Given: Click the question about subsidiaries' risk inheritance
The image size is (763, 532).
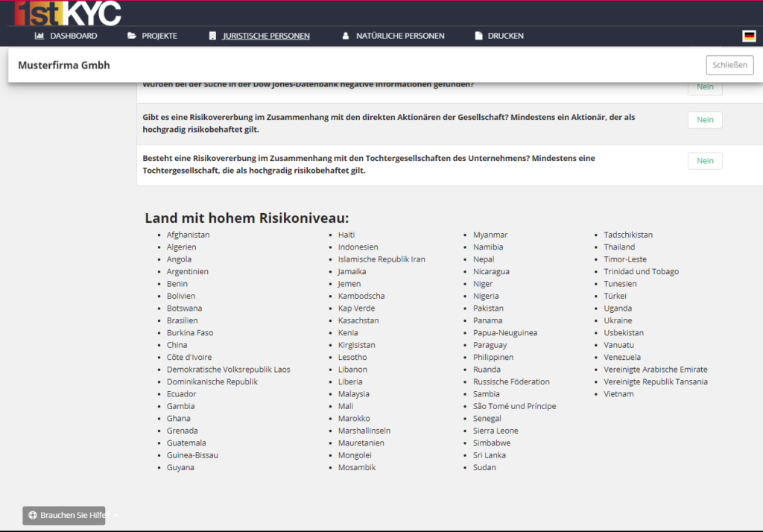Looking at the screenshot, I should tap(369, 164).
